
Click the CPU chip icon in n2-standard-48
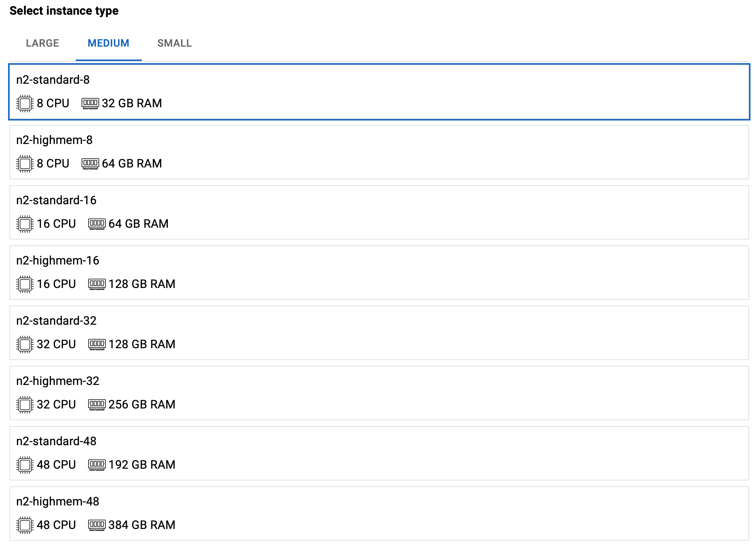click(x=25, y=465)
